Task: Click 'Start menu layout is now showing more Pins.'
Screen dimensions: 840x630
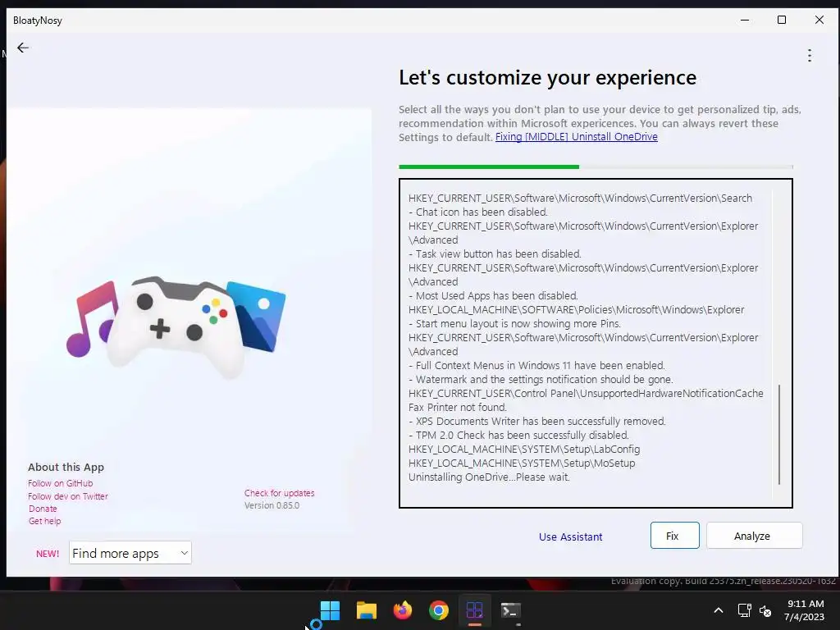Action: point(514,323)
